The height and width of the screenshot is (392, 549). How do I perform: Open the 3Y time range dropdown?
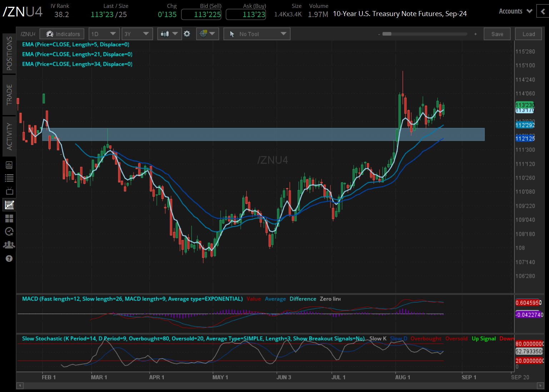coord(137,34)
